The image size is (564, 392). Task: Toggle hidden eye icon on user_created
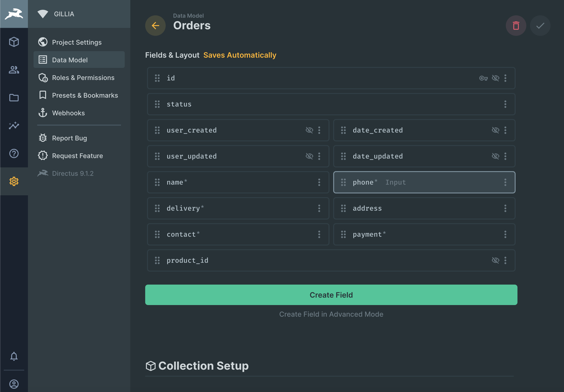[x=309, y=130]
